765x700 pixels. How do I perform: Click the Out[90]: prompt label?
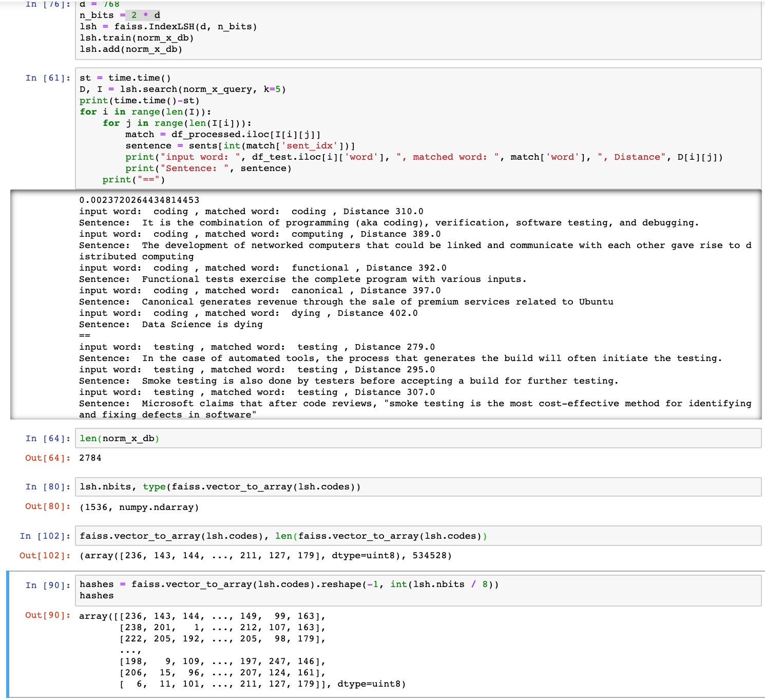click(48, 615)
